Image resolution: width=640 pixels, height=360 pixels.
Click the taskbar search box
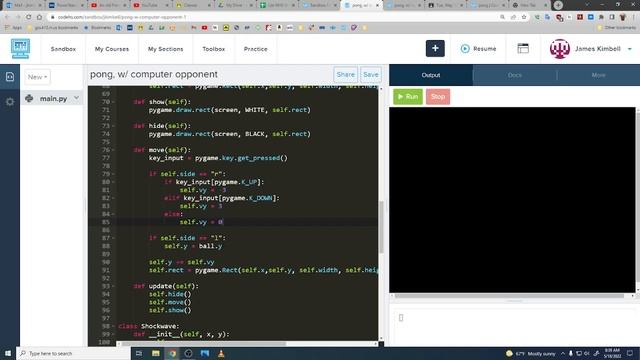coord(73,353)
